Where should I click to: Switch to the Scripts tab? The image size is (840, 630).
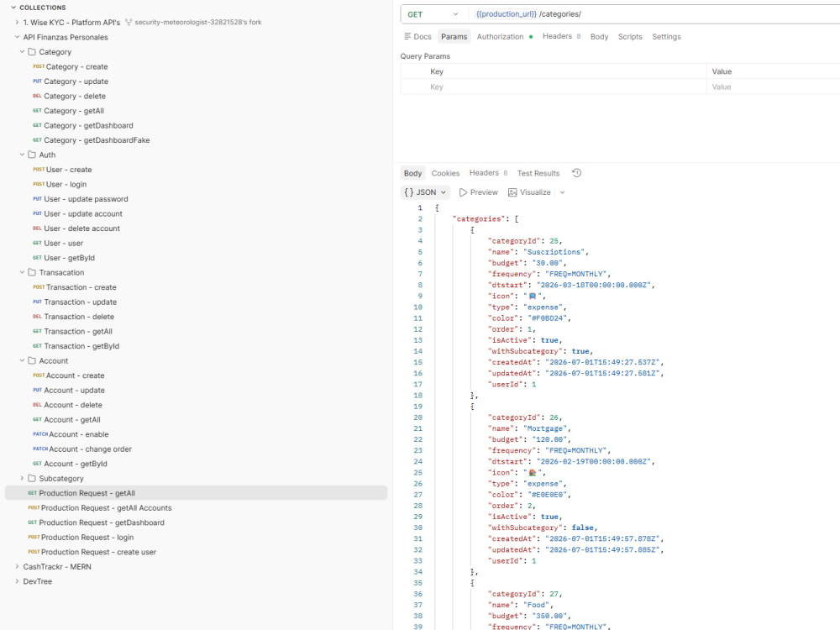coord(630,36)
